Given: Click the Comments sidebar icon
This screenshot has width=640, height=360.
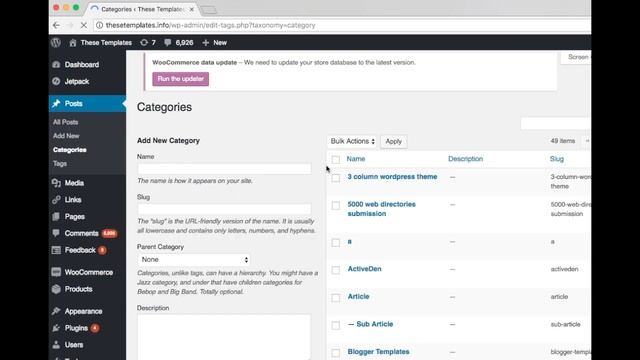Looking at the screenshot, I should 56,233.
